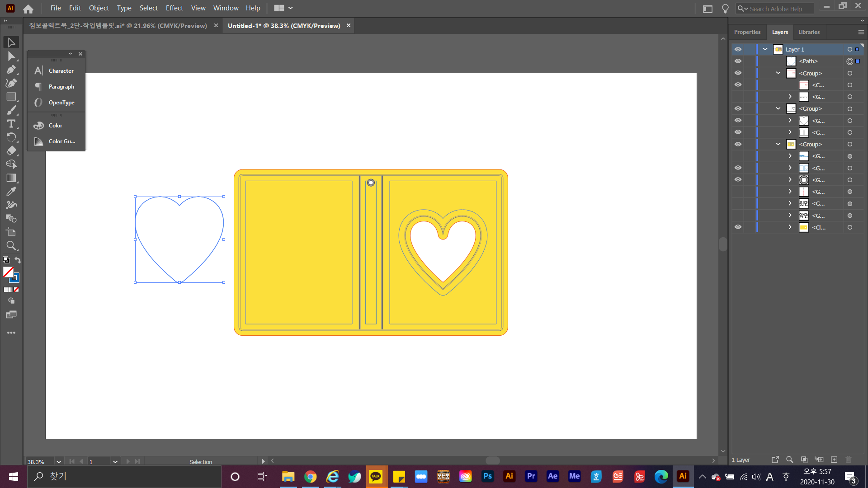This screenshot has height=488, width=868.
Task: Select the Rectangle tool
Action: pos(11,97)
